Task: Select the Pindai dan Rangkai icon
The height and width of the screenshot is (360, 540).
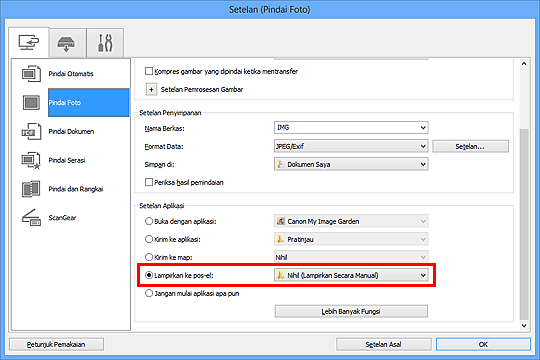Action: pos(31,189)
